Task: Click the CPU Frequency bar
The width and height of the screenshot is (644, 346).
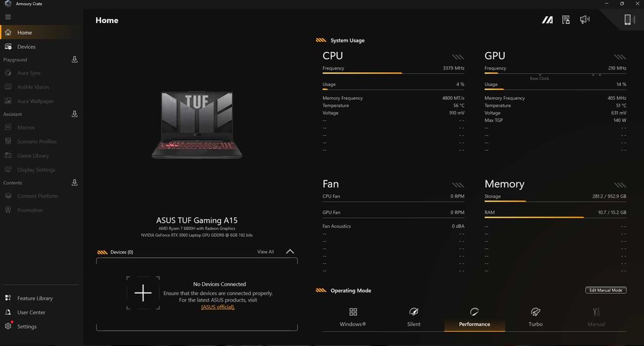Action: point(393,73)
